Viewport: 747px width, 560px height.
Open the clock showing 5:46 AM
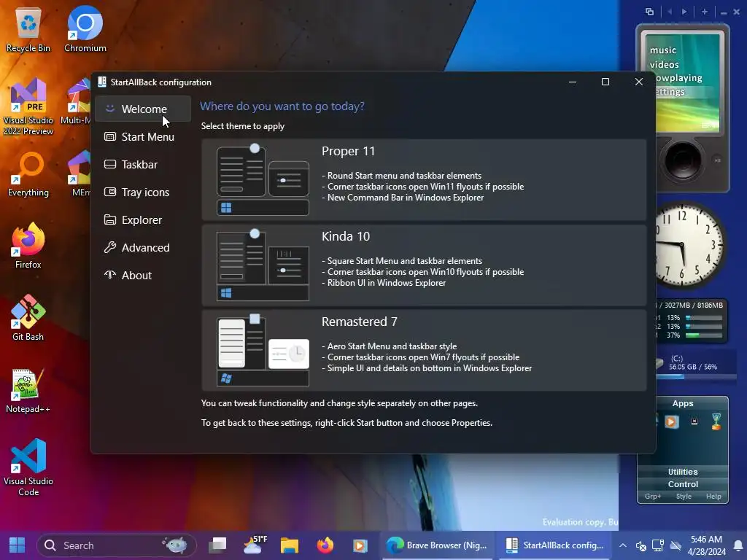[x=706, y=545]
